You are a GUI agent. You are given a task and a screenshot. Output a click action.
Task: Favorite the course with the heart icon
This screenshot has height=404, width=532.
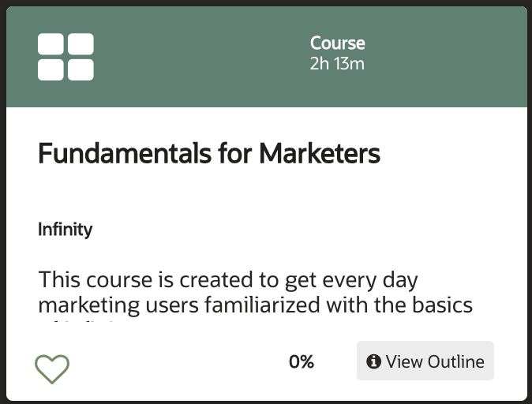point(52,369)
